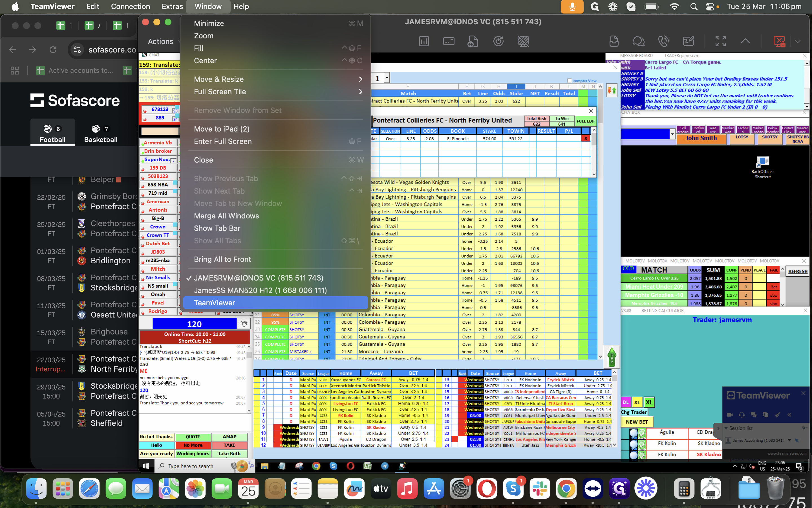Click the fullscreen arrows toolbar icon

720,41
